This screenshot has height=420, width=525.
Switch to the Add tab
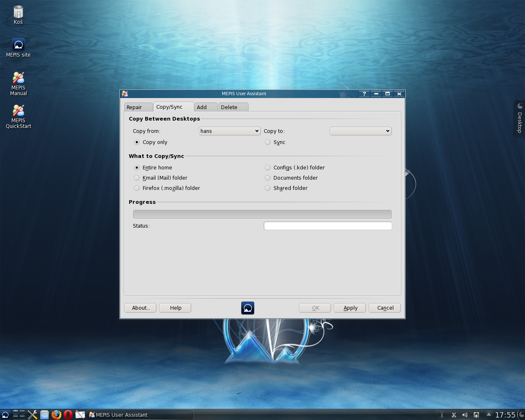coord(206,107)
